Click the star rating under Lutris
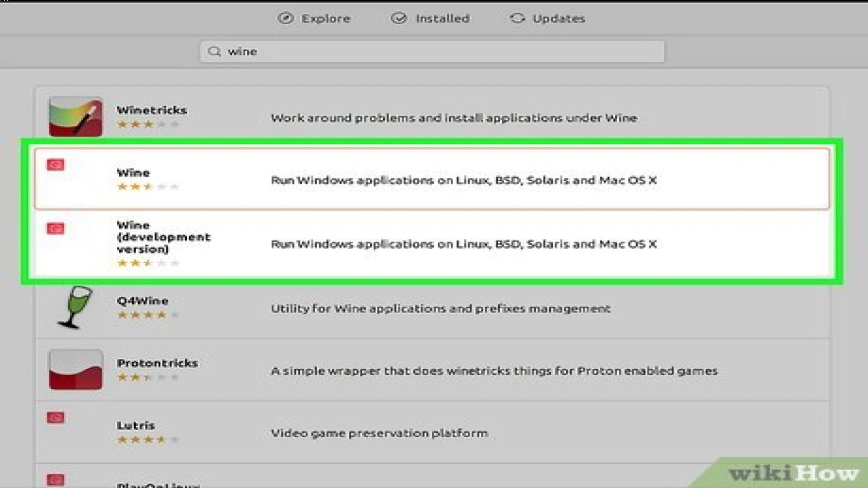 coord(148,439)
